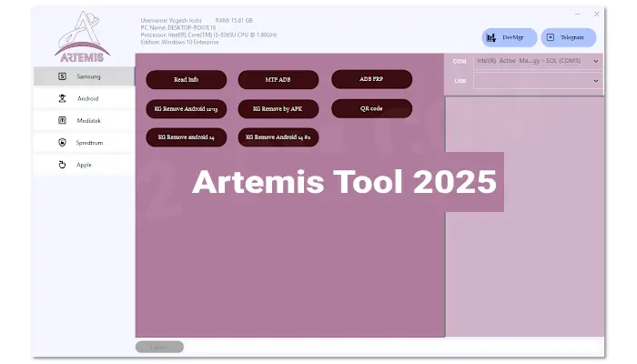637x364 pixels.
Task: Click the Username Yogesh Joshi text
Action: tap(171, 20)
